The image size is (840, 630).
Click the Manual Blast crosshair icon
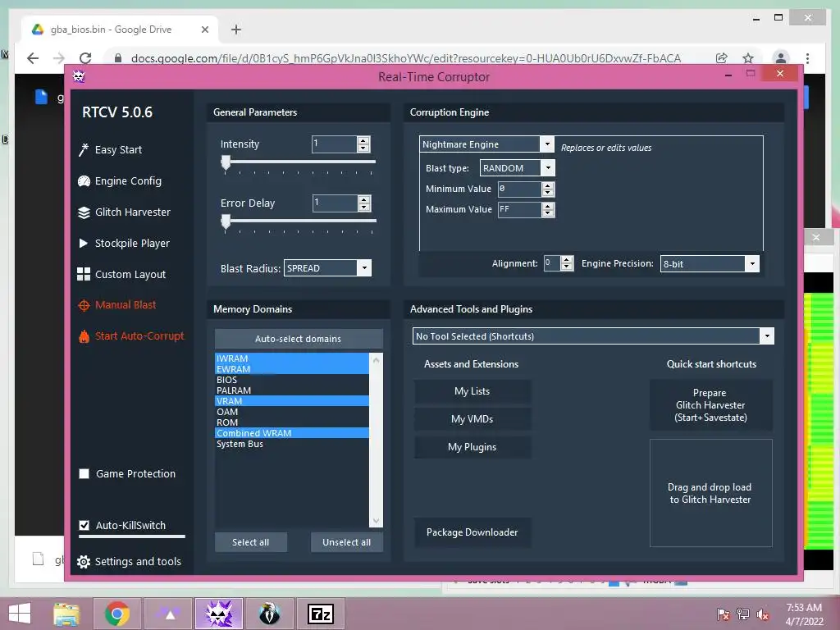point(84,305)
